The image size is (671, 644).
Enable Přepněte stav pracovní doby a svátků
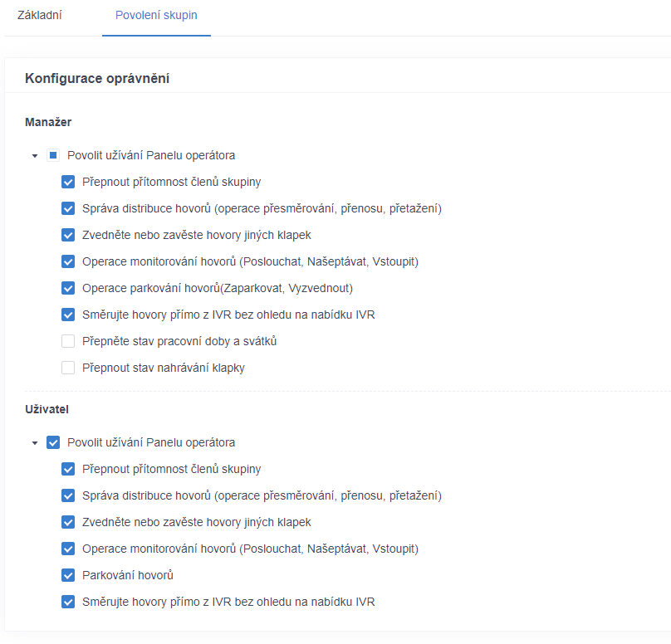tap(68, 341)
